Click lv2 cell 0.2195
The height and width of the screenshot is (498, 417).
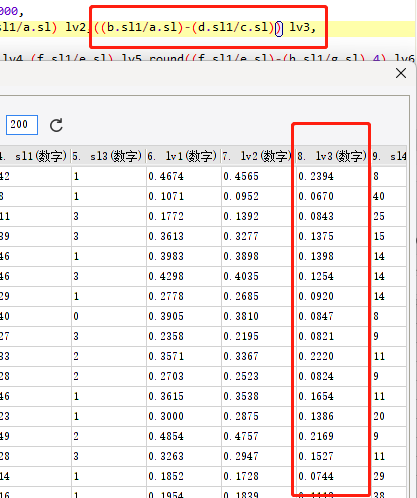pyautogui.click(x=258, y=336)
